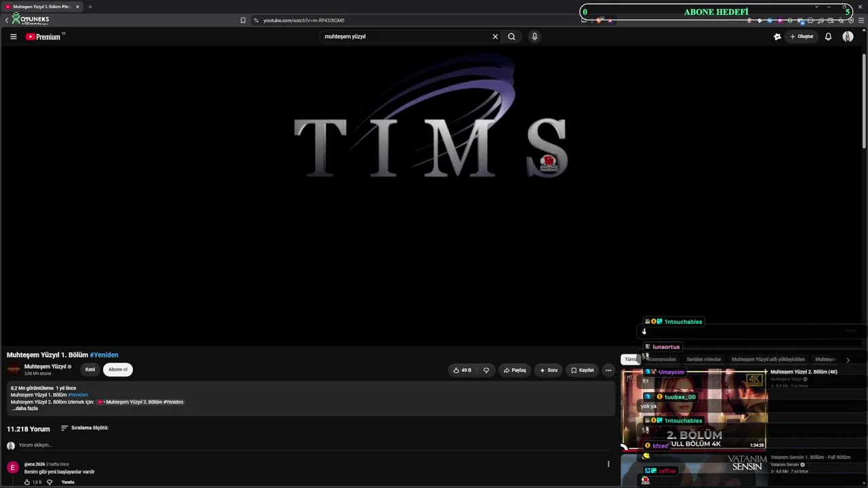Dislike the video
The height and width of the screenshot is (488, 868).
tap(486, 370)
